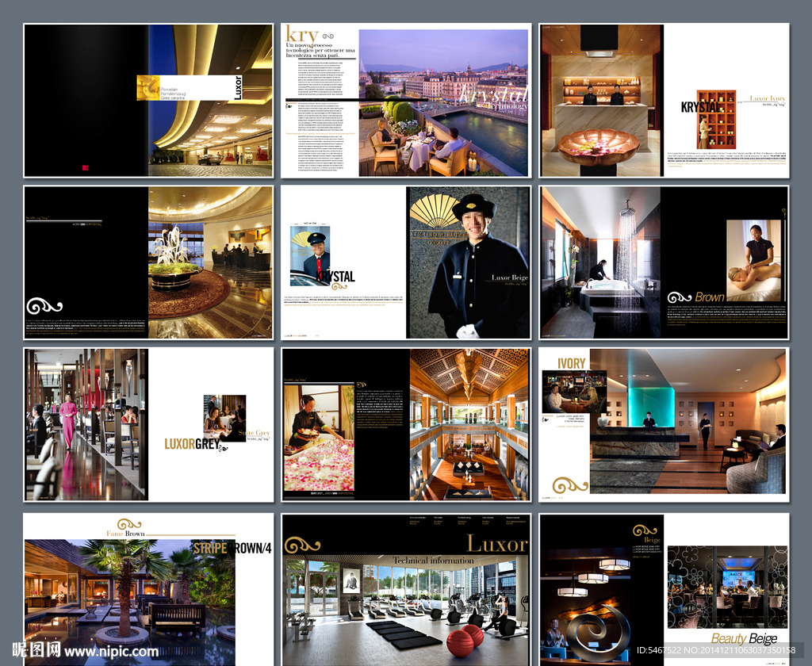Click the gold swirl above Fame Brown
Viewport: 812px width, 666px height.
coord(129,523)
